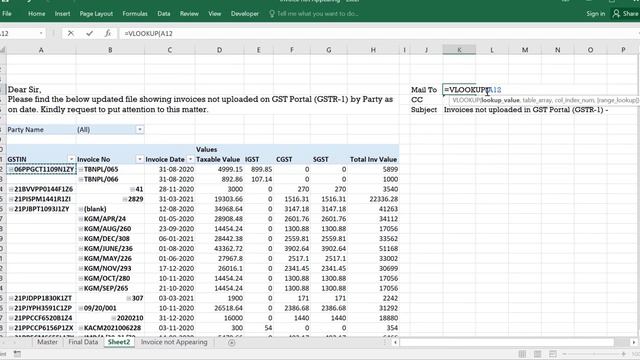The height and width of the screenshot is (360, 640).
Task: Select the Subject text cell
Action: tap(526, 110)
